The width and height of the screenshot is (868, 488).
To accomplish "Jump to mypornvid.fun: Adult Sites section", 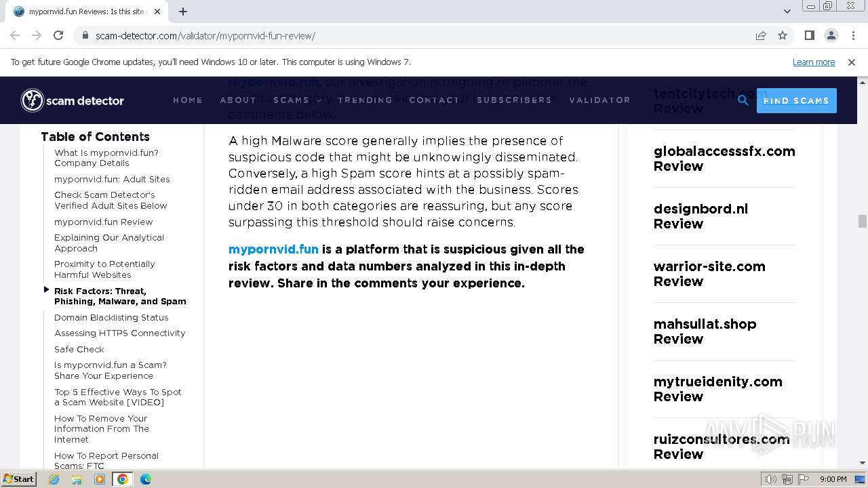I will tap(112, 179).
